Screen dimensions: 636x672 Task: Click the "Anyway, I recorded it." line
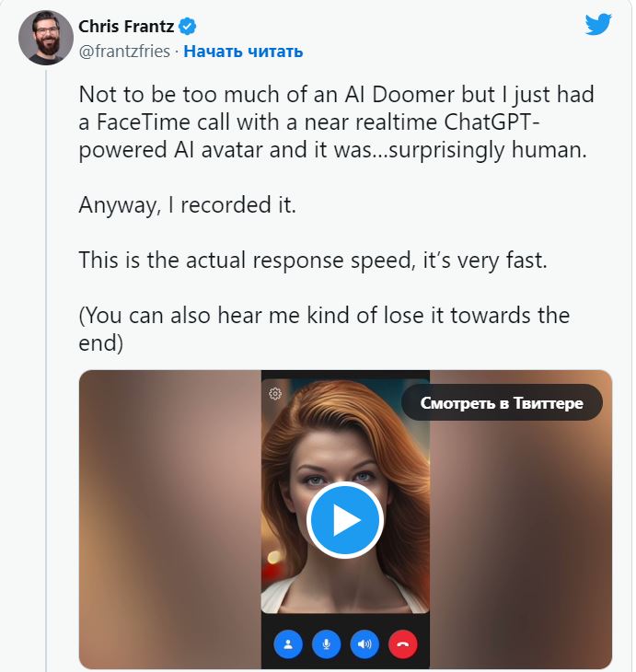coord(188,205)
